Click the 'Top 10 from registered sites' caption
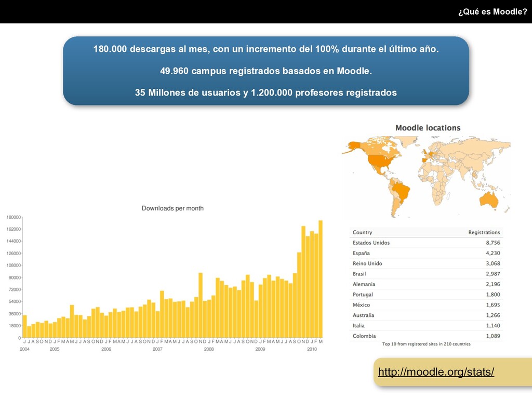 pos(426,344)
